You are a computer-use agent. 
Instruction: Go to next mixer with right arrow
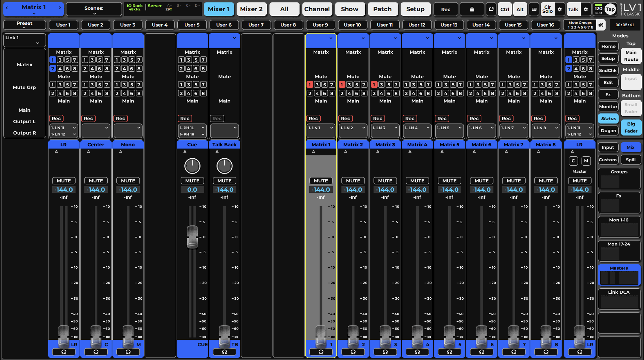pyautogui.click(x=60, y=8)
